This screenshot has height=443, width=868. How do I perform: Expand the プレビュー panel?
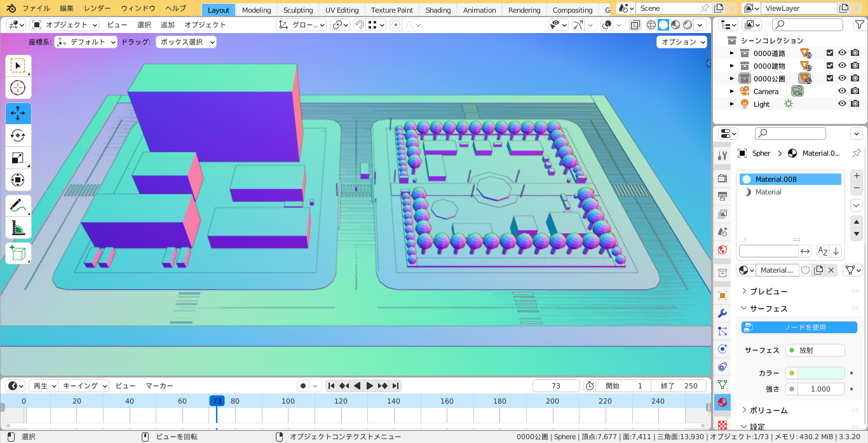click(768, 291)
